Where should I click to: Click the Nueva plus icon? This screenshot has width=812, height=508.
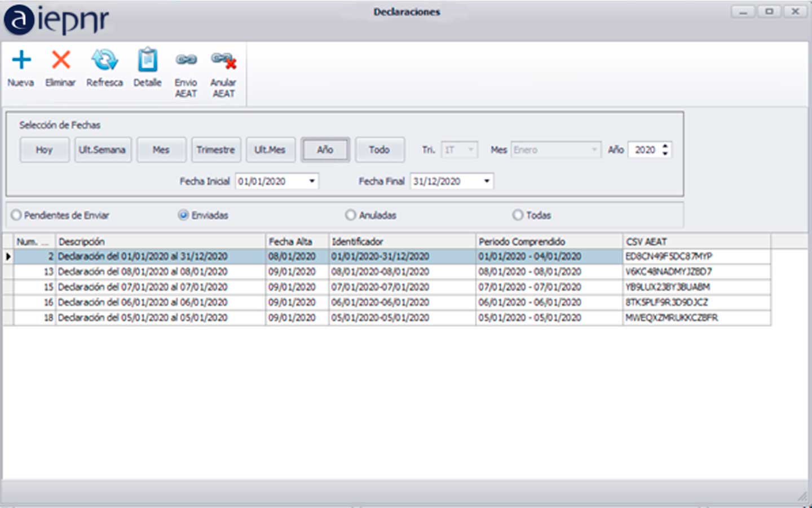(21, 60)
